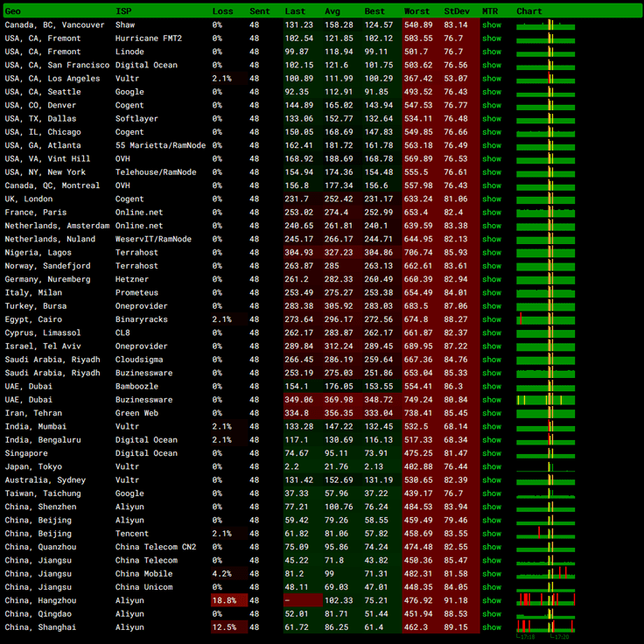644x644 pixels.
Task: Click show for Amsterdam Online.net
Action: click(492, 226)
